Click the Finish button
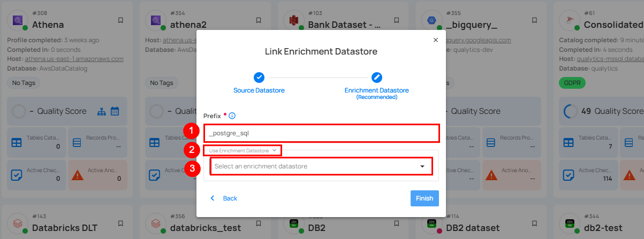Viewport: 644px width, 239px height. (x=425, y=198)
